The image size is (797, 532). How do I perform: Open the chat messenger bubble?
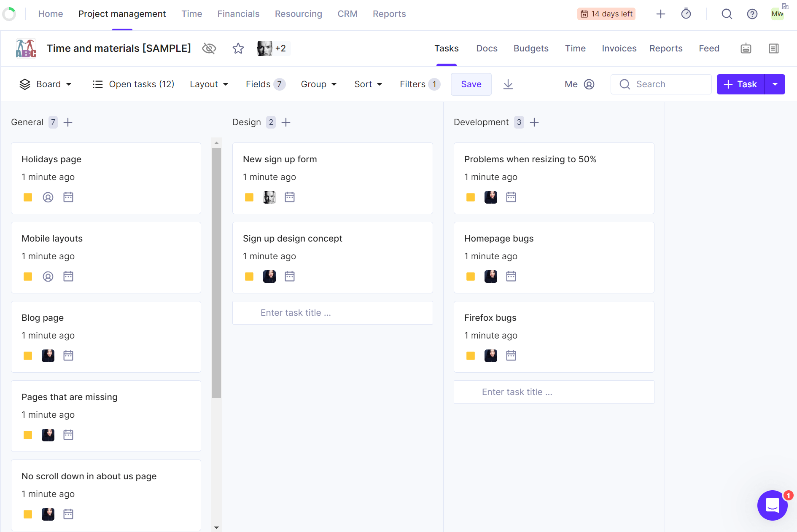tap(772, 505)
